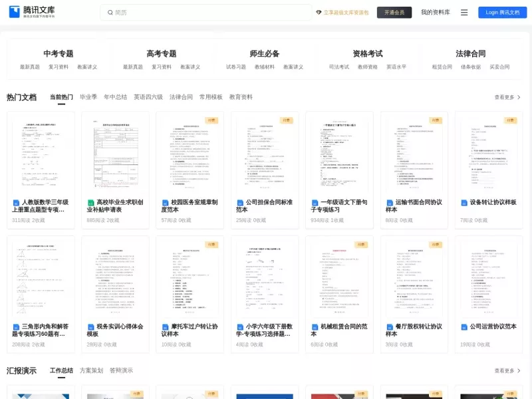Viewport: 532px width, 399px height.
Task: Open 高考专题 heading link
Action: [x=162, y=54]
